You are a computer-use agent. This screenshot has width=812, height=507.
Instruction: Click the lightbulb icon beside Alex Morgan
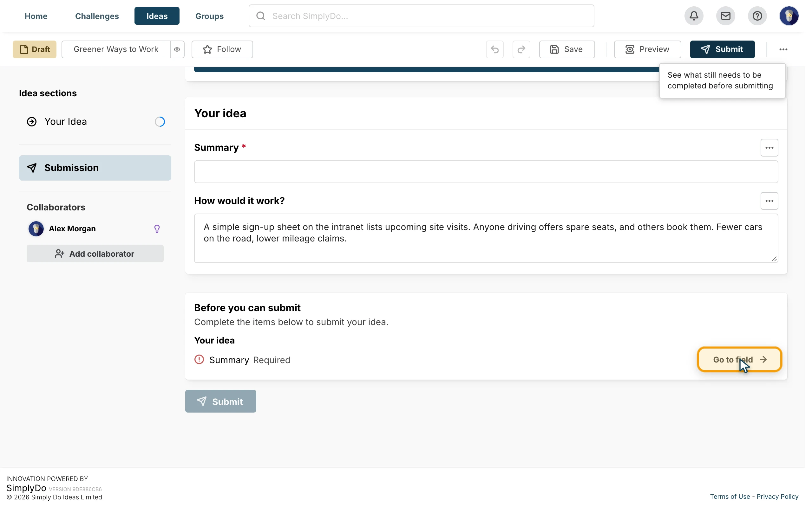157,229
